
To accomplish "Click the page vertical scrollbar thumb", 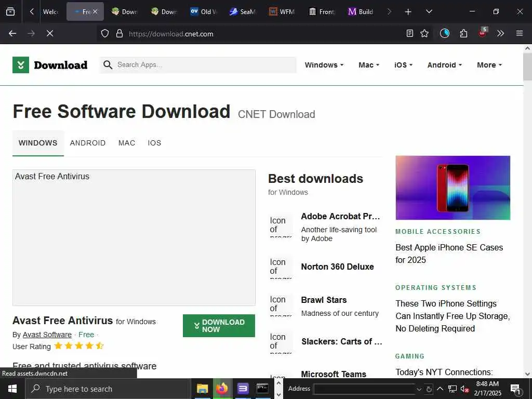I will coord(528,66).
